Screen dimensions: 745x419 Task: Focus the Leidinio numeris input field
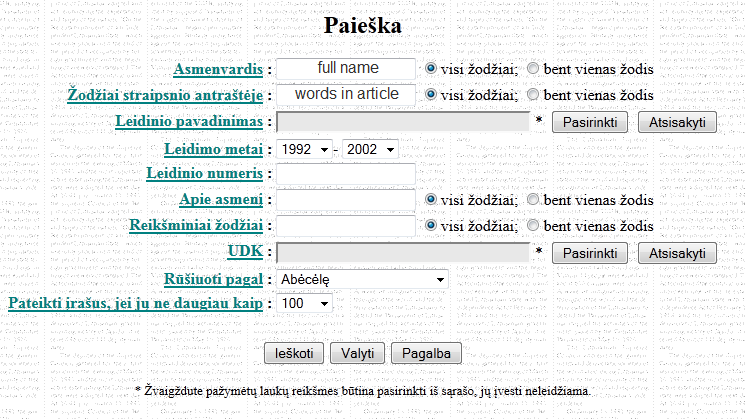(x=346, y=173)
